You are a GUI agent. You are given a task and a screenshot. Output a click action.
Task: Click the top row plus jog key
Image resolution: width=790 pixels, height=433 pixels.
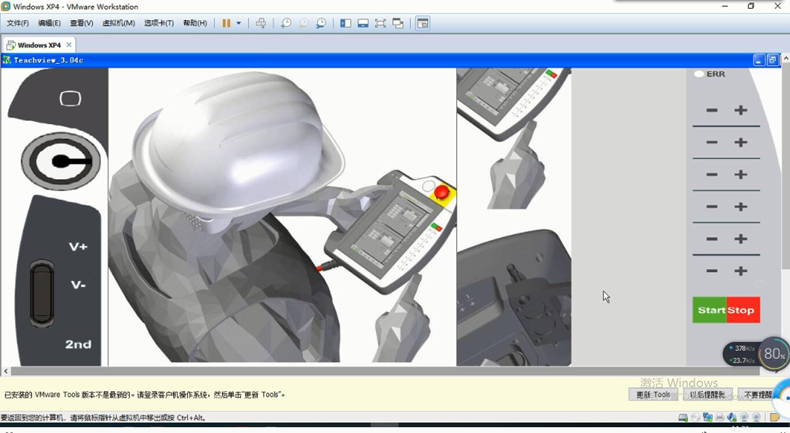[x=741, y=110]
